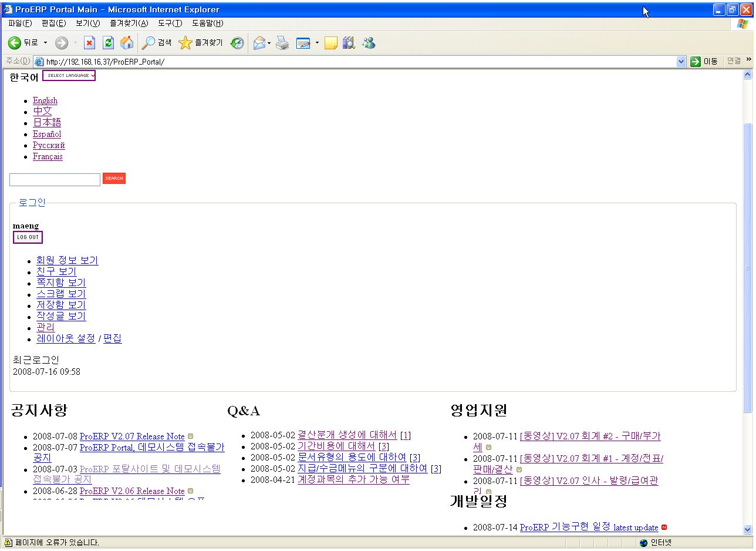Open the forward button history dropdown arrow
The width and height of the screenshot is (756, 551).
point(75,43)
